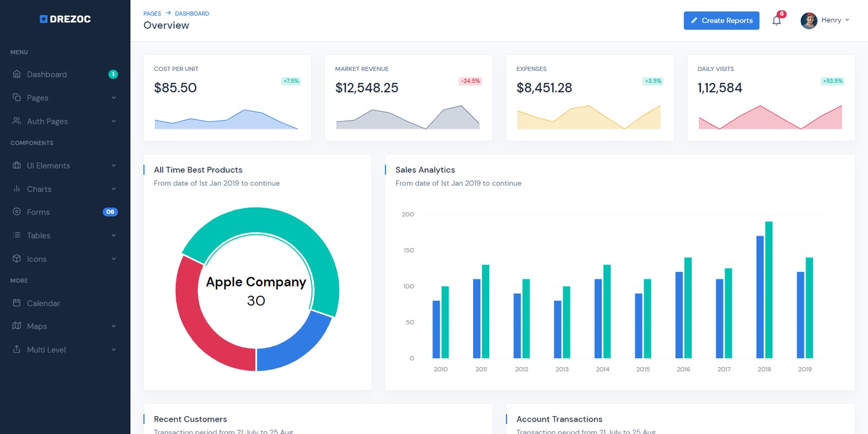Click the 1,12,584 daily visits value
This screenshot has height=434, width=868.
[720, 88]
